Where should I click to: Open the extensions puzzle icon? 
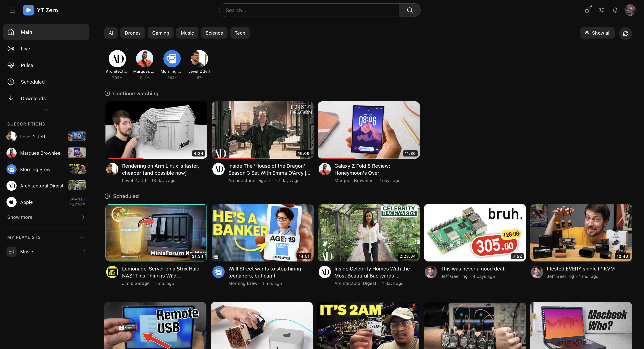click(x=588, y=10)
